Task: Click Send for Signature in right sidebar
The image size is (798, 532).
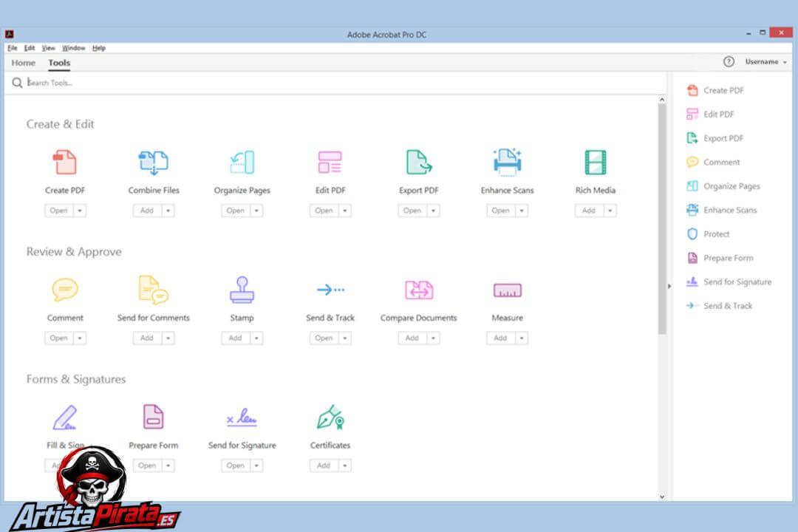Action: (729, 282)
